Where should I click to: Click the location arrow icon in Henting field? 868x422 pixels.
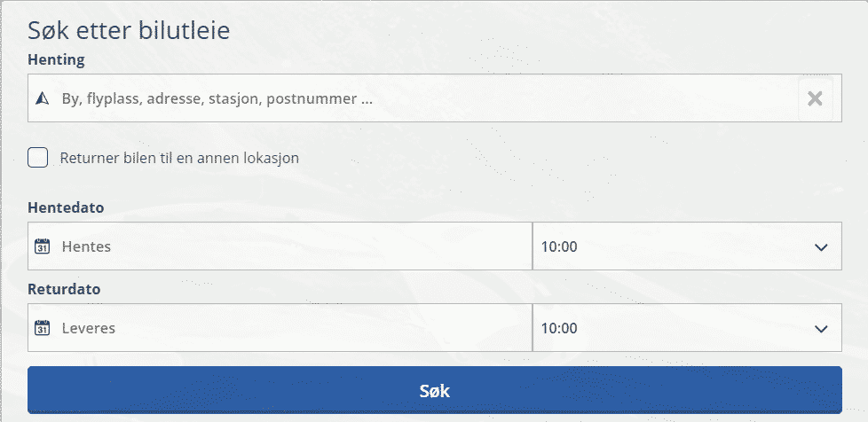coord(41,98)
